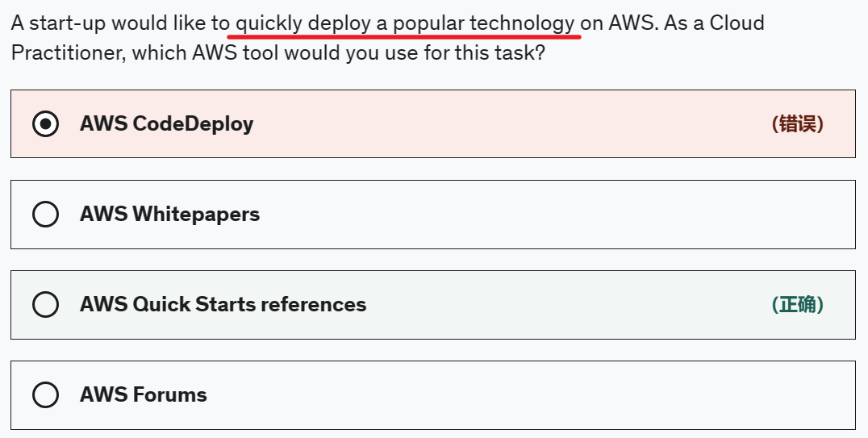
Task: Click the 'AWS Whitepapers' answer label text
Action: click(169, 214)
